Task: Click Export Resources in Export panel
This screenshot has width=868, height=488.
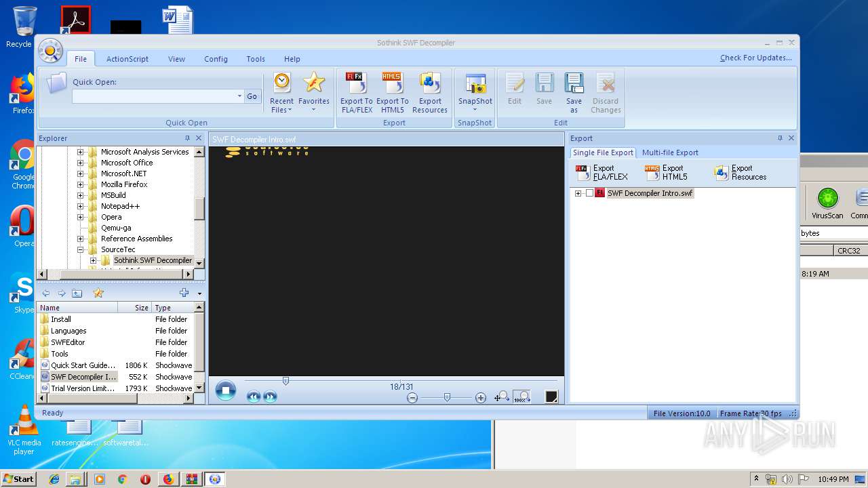Action: point(741,173)
